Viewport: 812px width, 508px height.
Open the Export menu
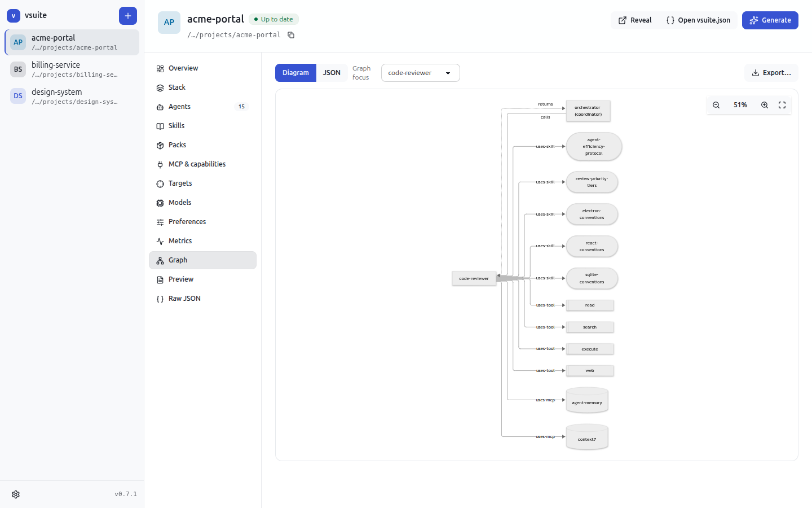click(771, 73)
